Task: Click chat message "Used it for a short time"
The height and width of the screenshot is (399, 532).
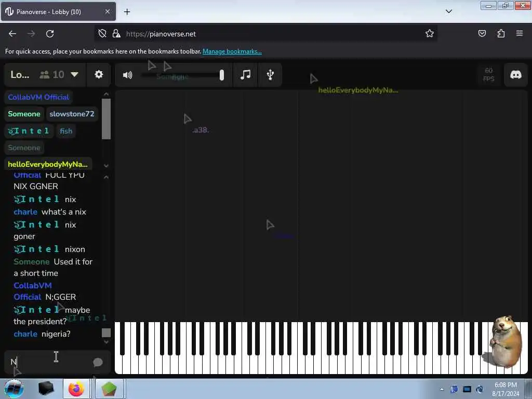Action: click(53, 268)
